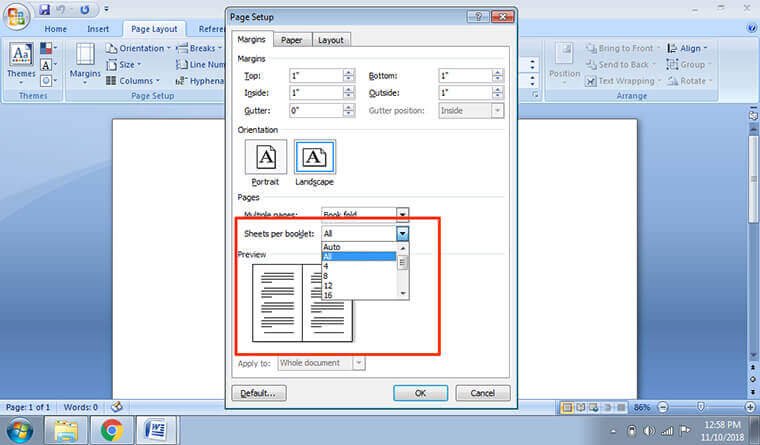Click Cancel in Page Setup
The image size is (760, 445).
click(x=483, y=393)
